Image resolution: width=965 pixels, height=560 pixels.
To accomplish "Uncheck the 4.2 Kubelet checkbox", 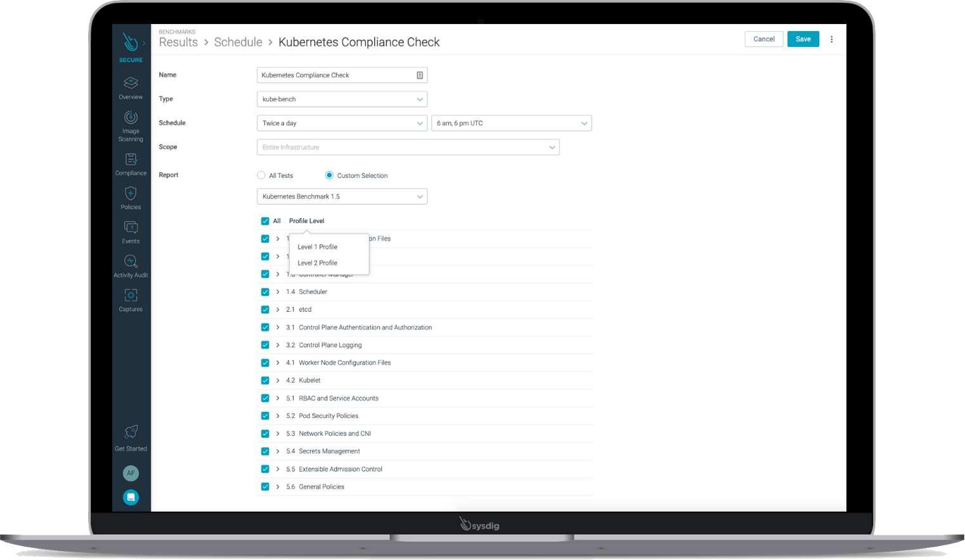I will [265, 381].
